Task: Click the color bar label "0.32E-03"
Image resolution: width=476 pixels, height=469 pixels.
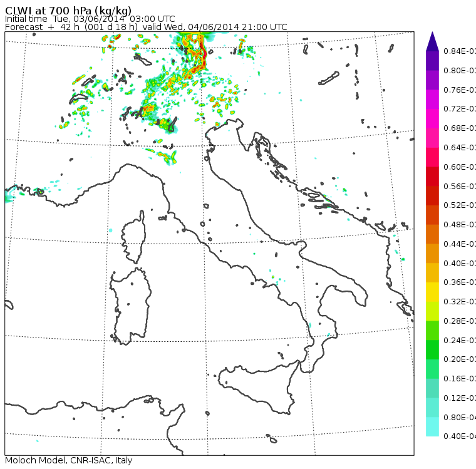Action: [x=460, y=302]
